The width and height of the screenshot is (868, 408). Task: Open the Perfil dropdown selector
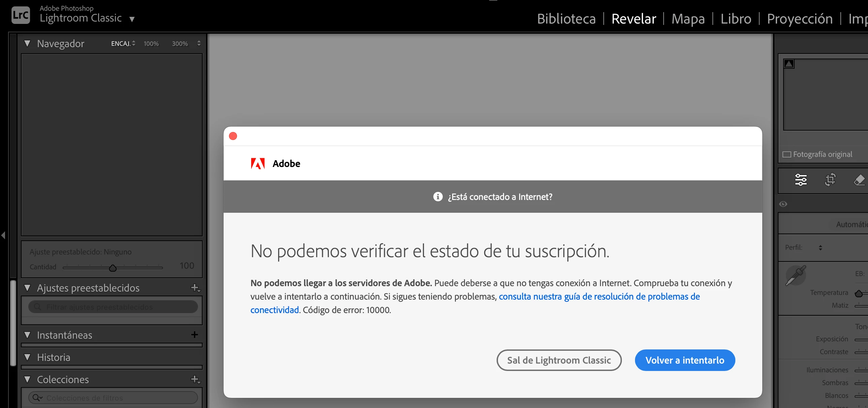click(820, 248)
